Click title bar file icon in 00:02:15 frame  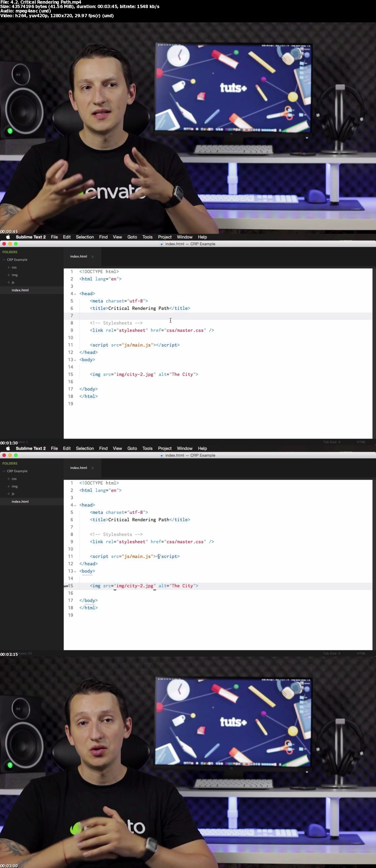click(162, 455)
